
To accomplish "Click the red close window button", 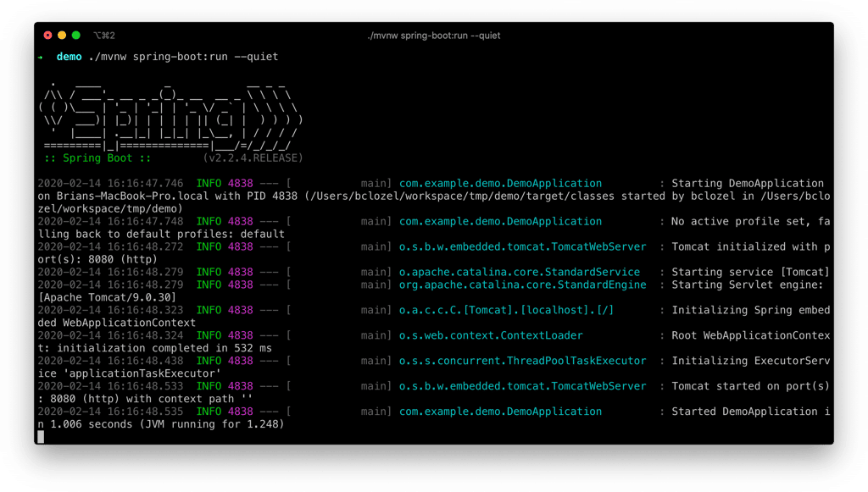I will click(x=47, y=36).
